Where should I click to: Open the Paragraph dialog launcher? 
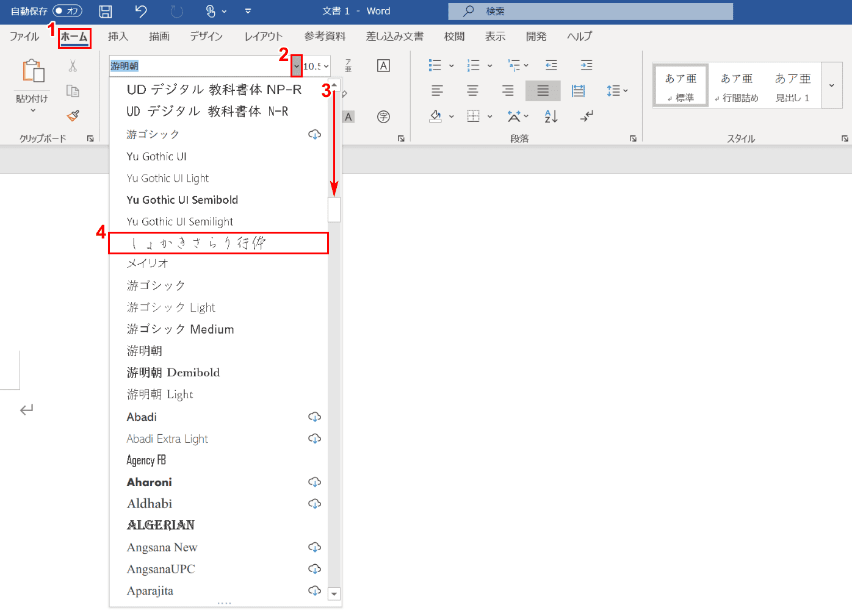[x=633, y=138]
